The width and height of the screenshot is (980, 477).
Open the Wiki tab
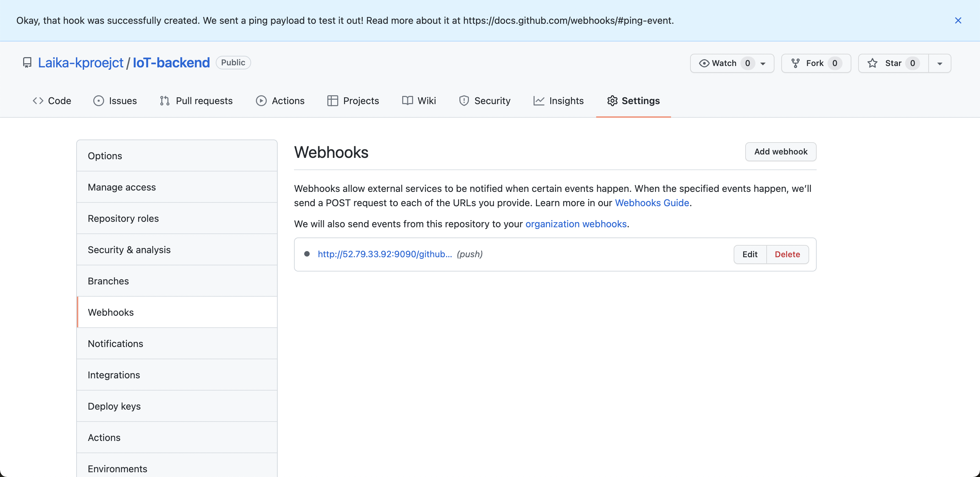[419, 100]
